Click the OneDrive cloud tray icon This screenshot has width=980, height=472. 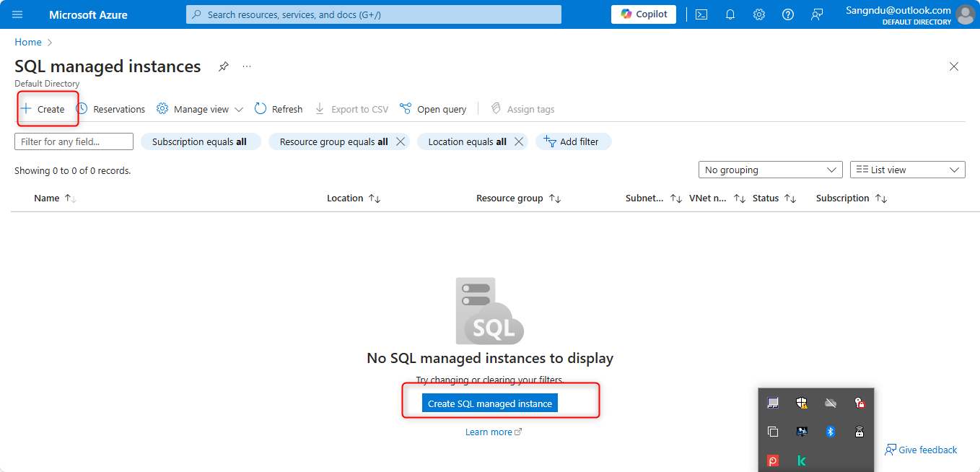831,403
